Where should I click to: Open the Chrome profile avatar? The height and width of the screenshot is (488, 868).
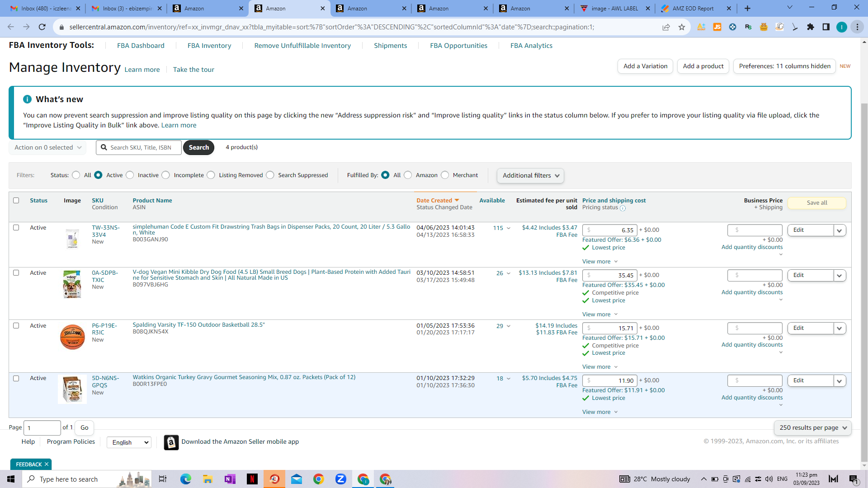click(x=841, y=27)
